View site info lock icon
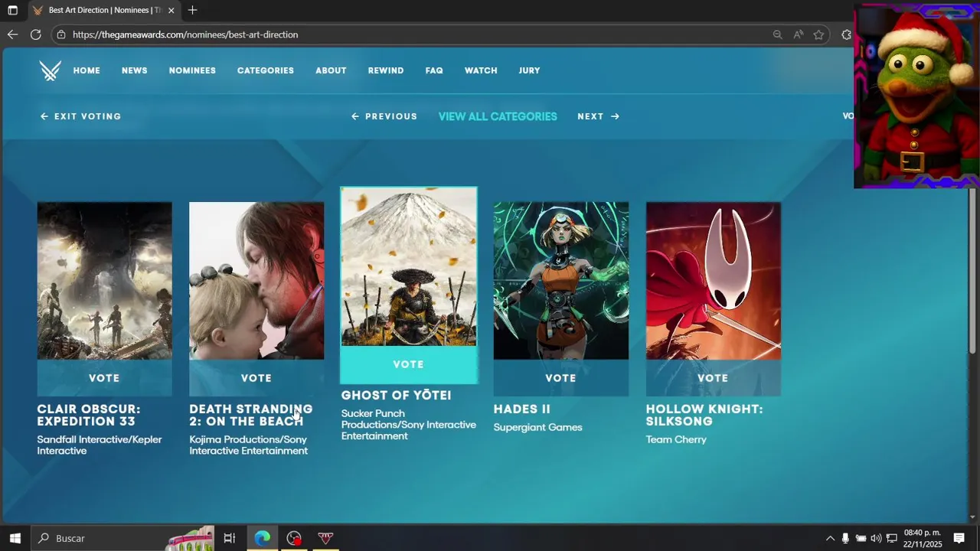The image size is (980, 551). pyautogui.click(x=61, y=34)
